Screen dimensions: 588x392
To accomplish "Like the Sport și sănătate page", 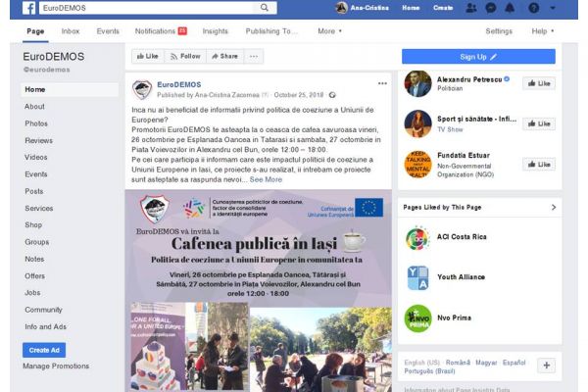I will point(539,123).
